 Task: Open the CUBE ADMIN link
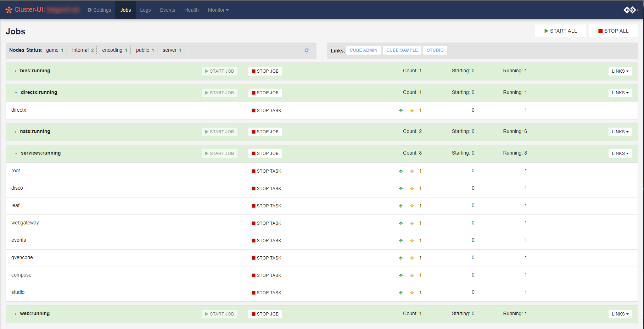(x=364, y=50)
